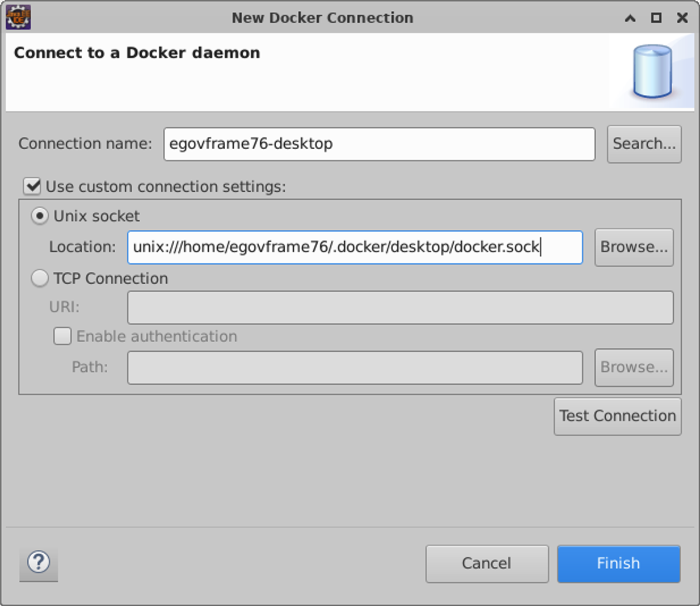Tick the Enable authentication checkbox
This screenshot has width=700, height=606.
(62, 336)
